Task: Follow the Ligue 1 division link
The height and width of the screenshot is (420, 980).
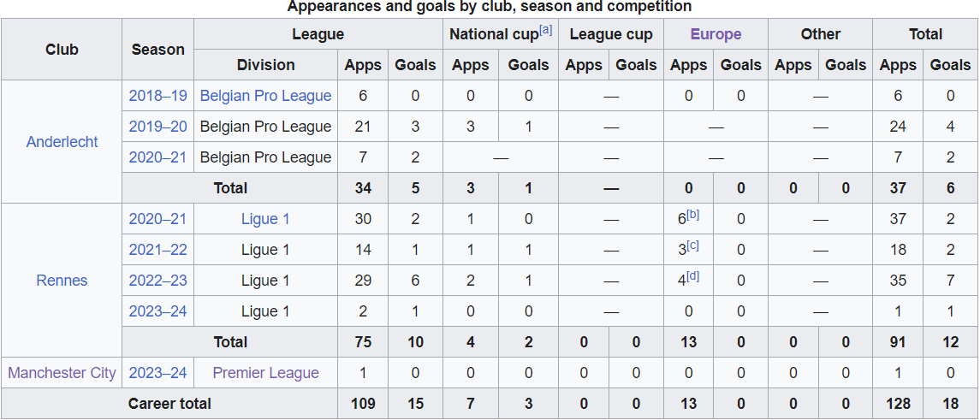Action: [265, 219]
